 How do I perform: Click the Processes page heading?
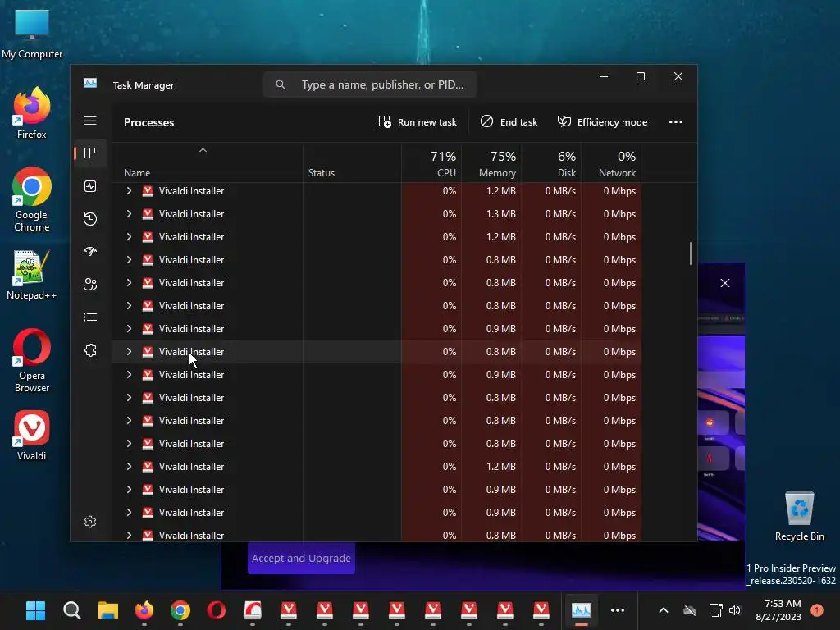pos(149,122)
